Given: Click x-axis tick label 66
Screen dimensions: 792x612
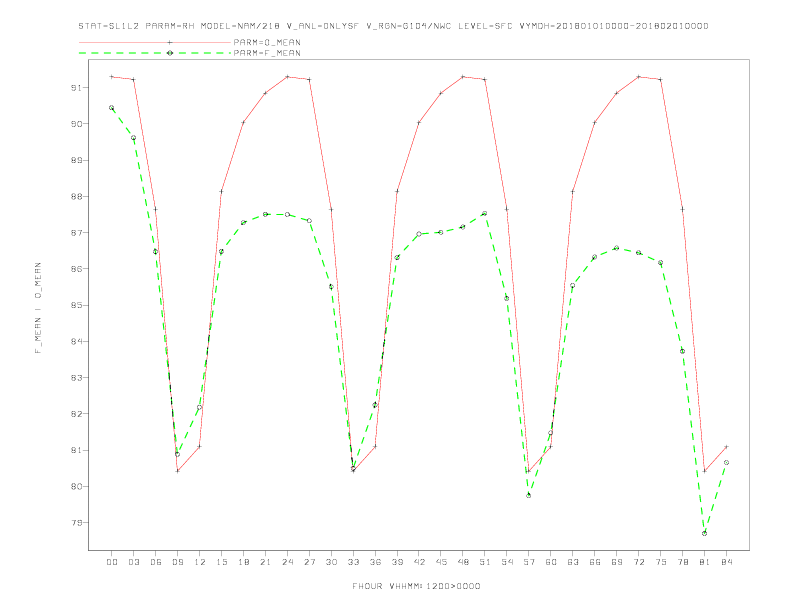Looking at the screenshot, I should tap(595, 562).
